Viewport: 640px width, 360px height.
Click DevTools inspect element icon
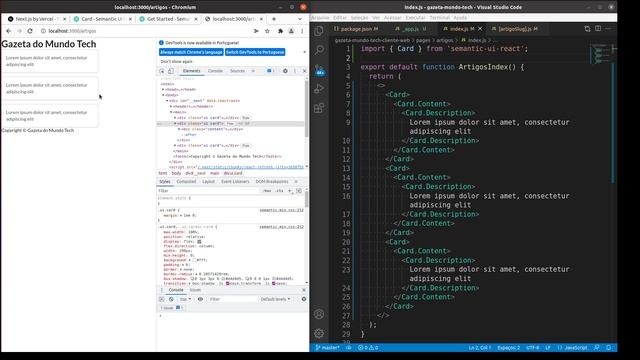click(162, 71)
